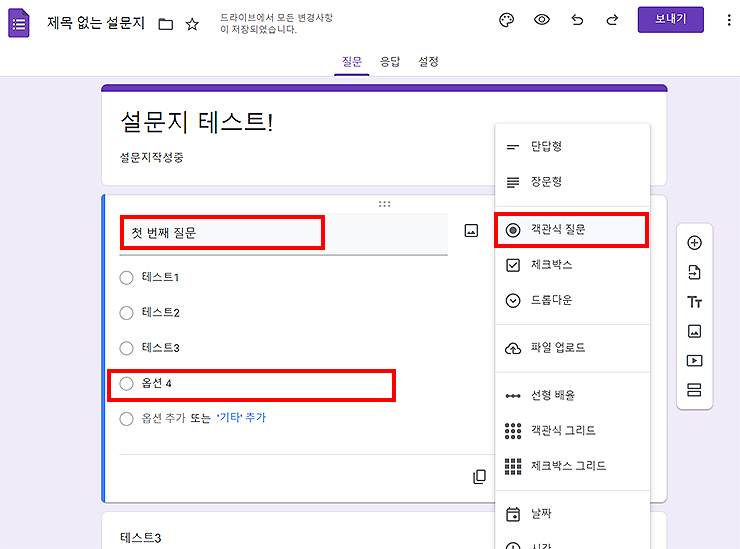
Task: Choose 객관식 질문 question type
Action: coord(572,230)
